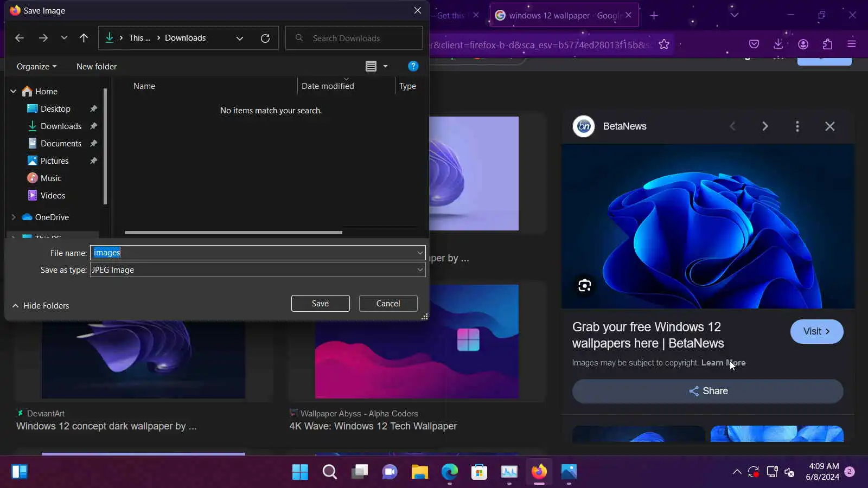The height and width of the screenshot is (488, 868).
Task: List all Firefox tabs dropdown
Action: 735,15
